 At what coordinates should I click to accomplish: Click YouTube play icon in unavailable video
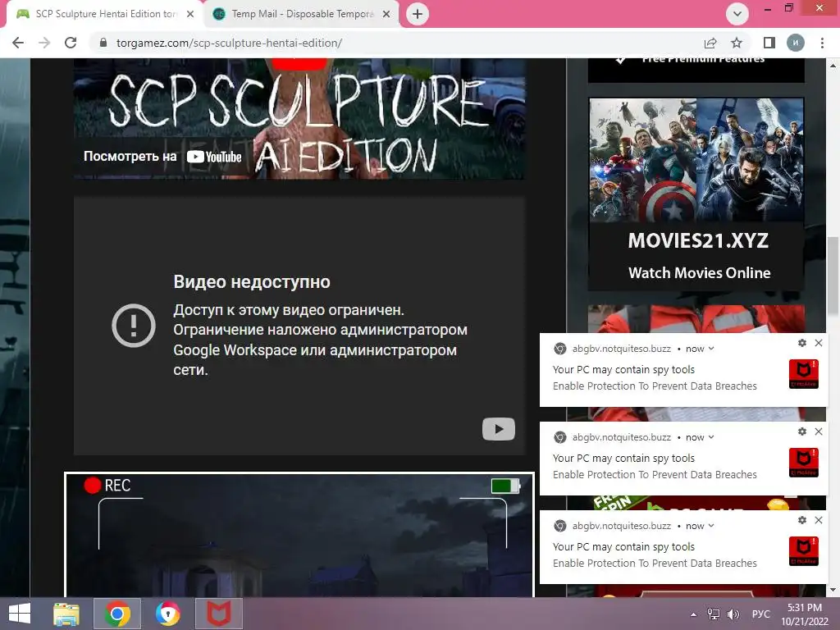click(499, 429)
